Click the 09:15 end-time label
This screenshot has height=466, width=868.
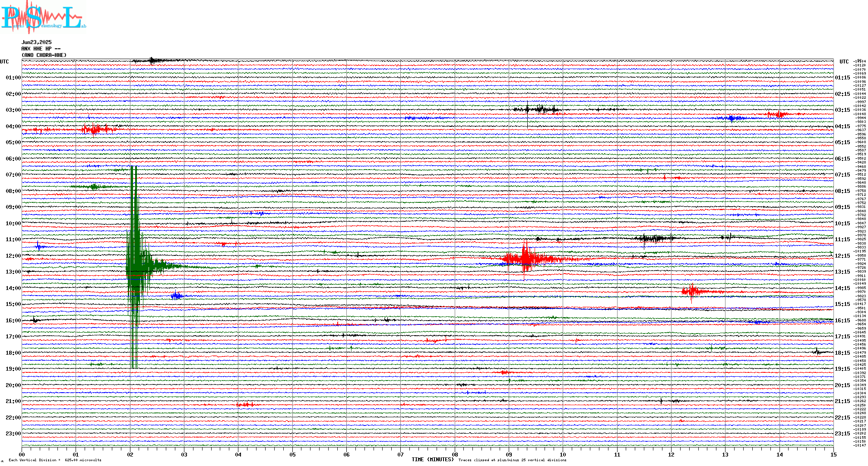(843, 207)
